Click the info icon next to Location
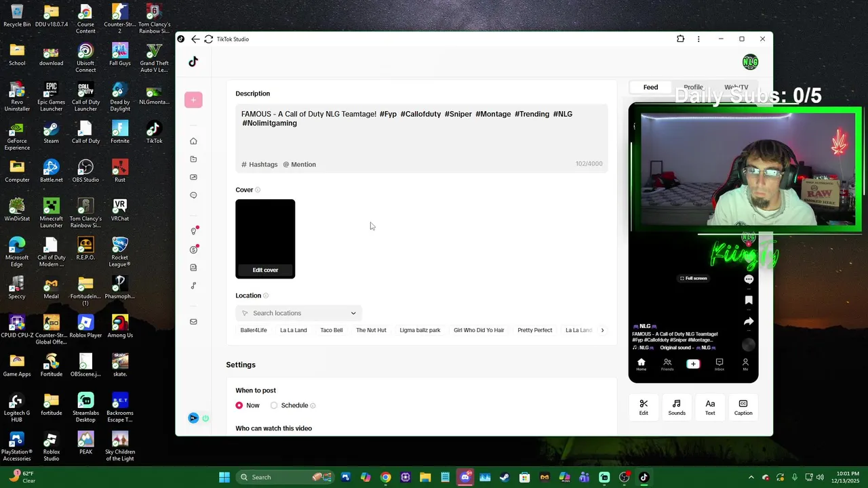 [x=266, y=296]
